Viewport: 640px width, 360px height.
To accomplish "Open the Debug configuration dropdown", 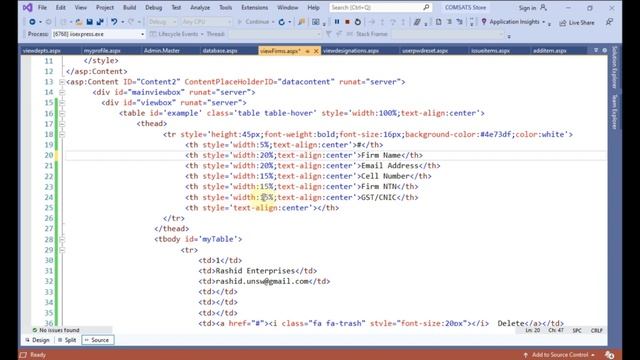I will pos(162,22).
